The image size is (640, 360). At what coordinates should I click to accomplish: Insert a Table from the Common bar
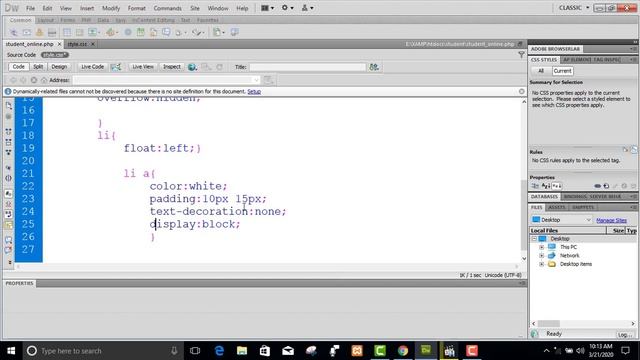tap(67, 32)
